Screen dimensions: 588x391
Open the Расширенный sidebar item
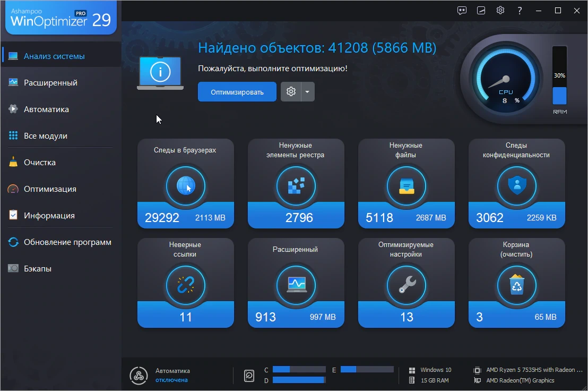(x=61, y=82)
